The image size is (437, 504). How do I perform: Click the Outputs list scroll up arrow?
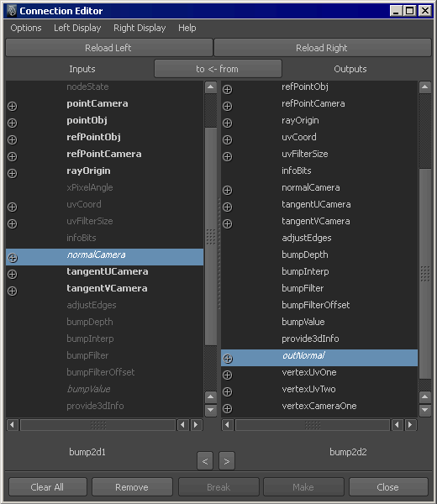[424, 87]
